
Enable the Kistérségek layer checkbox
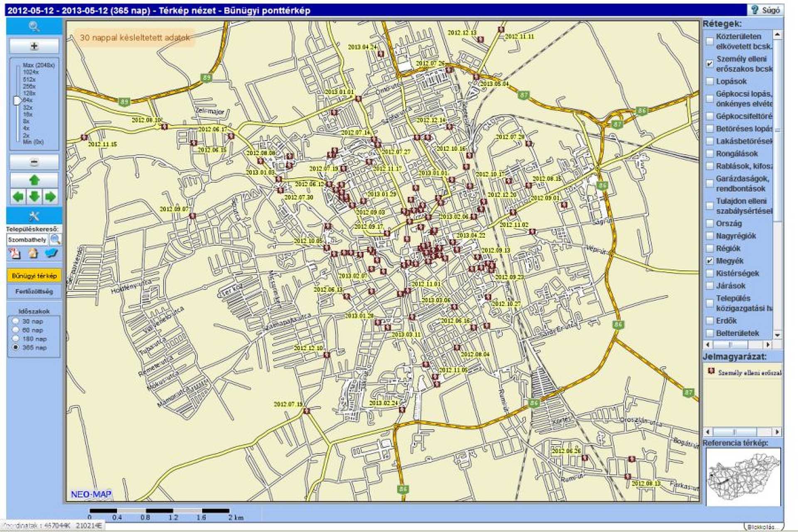point(710,273)
